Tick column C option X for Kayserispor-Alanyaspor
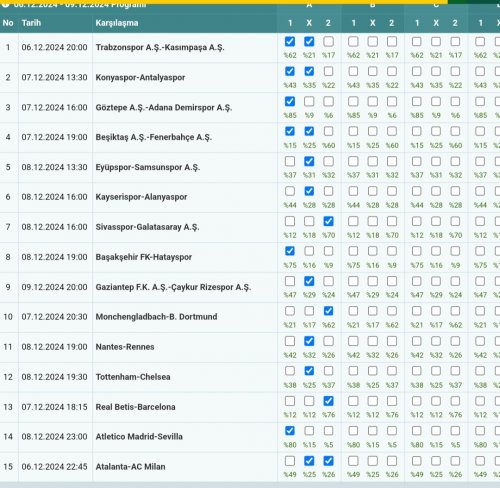Screen dimensions: 500x488 436,191
